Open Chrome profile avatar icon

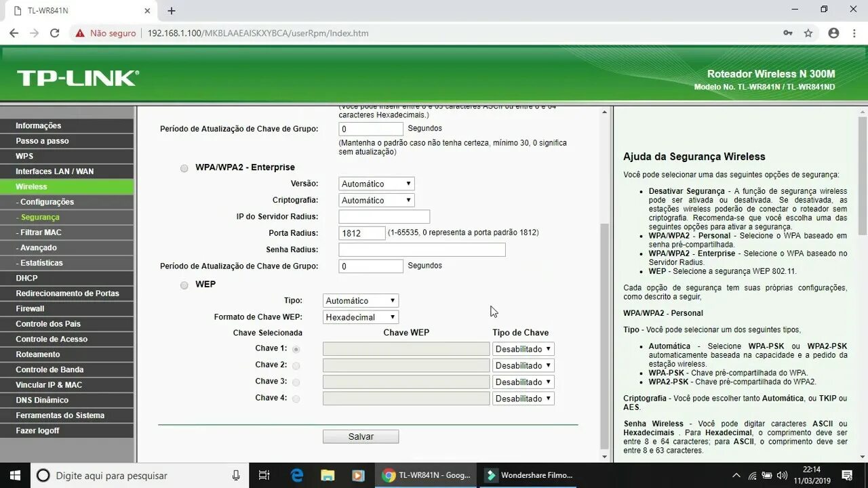(833, 33)
